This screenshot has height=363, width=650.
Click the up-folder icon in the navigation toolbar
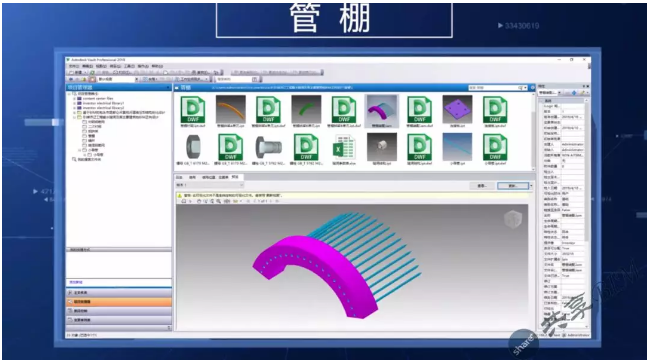click(84, 79)
